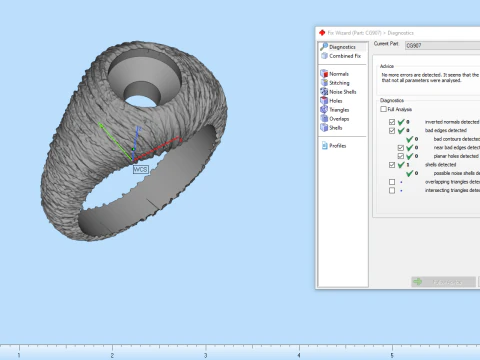The image size is (480, 360).
Task: Select the Shells fix step
Action: (x=331, y=128)
